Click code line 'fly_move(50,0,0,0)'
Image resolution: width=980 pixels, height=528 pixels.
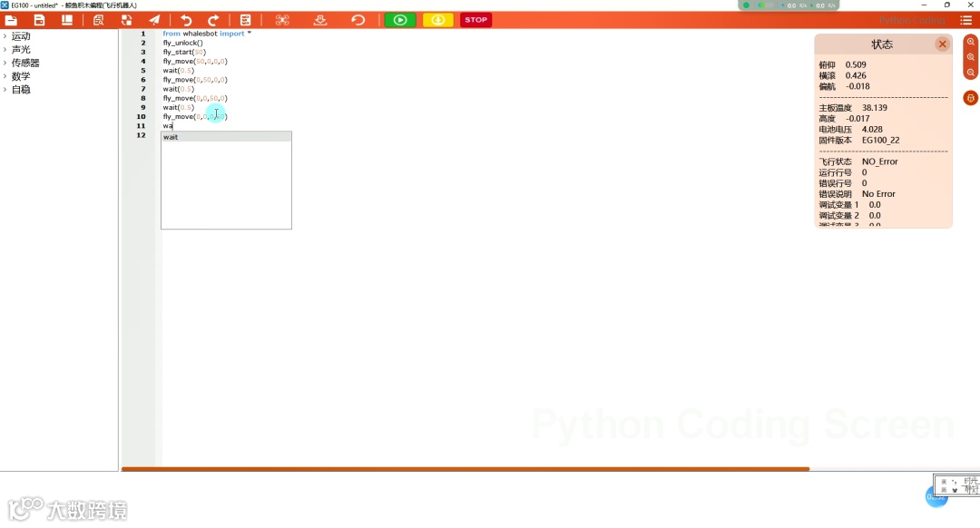click(x=195, y=61)
